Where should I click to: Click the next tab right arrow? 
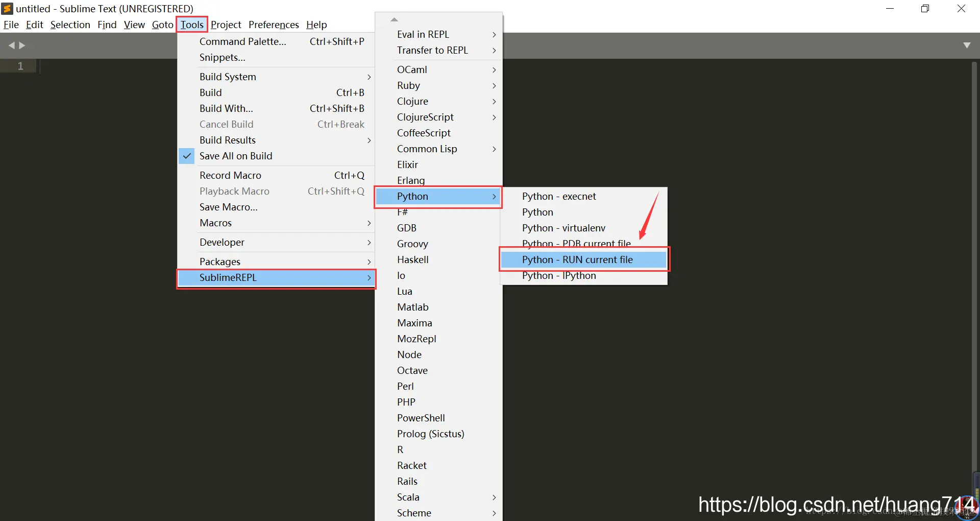pyautogui.click(x=22, y=45)
